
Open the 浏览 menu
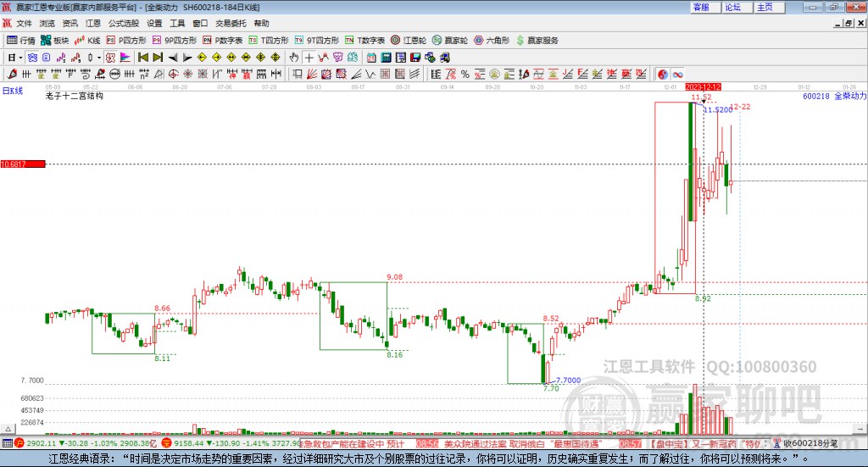(47, 23)
